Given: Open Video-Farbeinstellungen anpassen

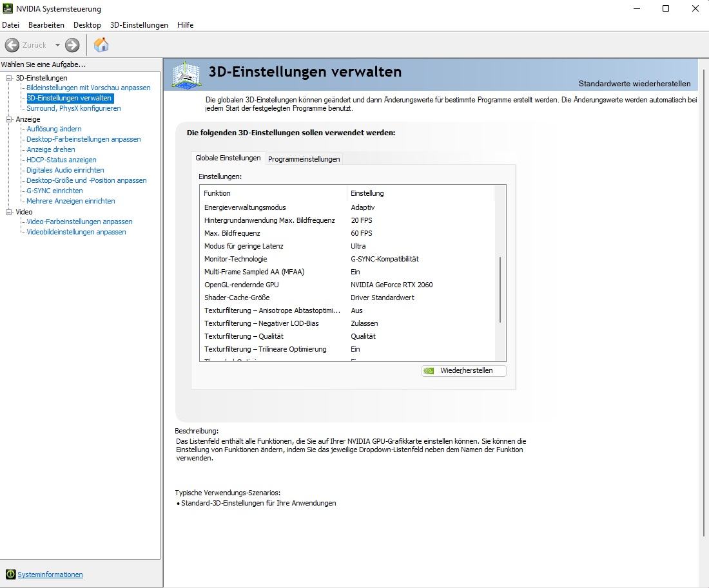Looking at the screenshot, I should tap(79, 222).
